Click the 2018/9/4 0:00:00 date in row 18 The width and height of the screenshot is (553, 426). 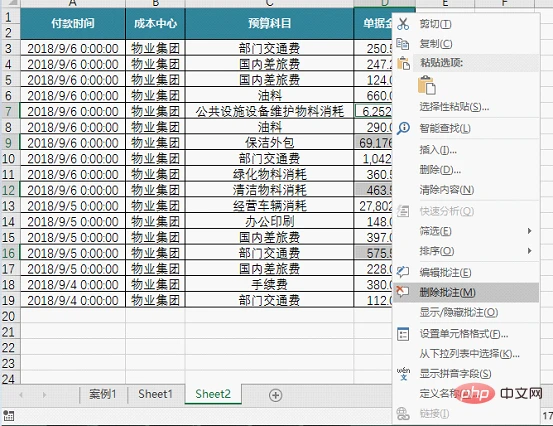pyautogui.click(x=73, y=285)
